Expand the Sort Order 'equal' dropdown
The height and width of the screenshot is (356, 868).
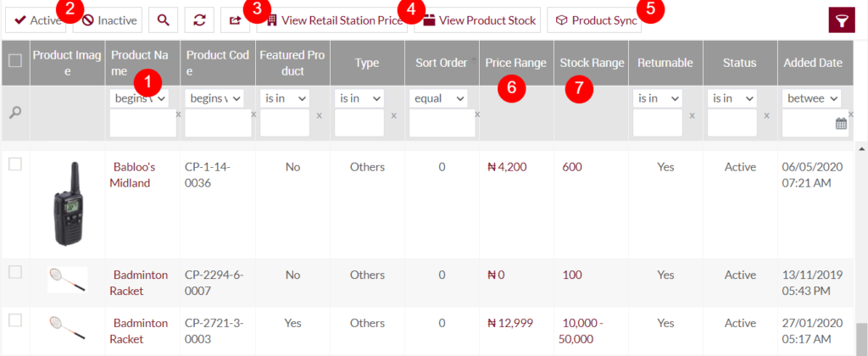438,98
